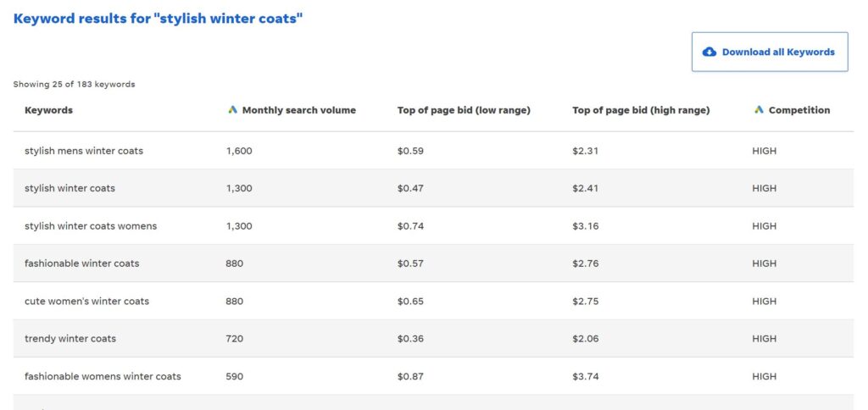The width and height of the screenshot is (868, 410).
Task: Choose fashionable winter coats keyword
Action: [x=82, y=263]
